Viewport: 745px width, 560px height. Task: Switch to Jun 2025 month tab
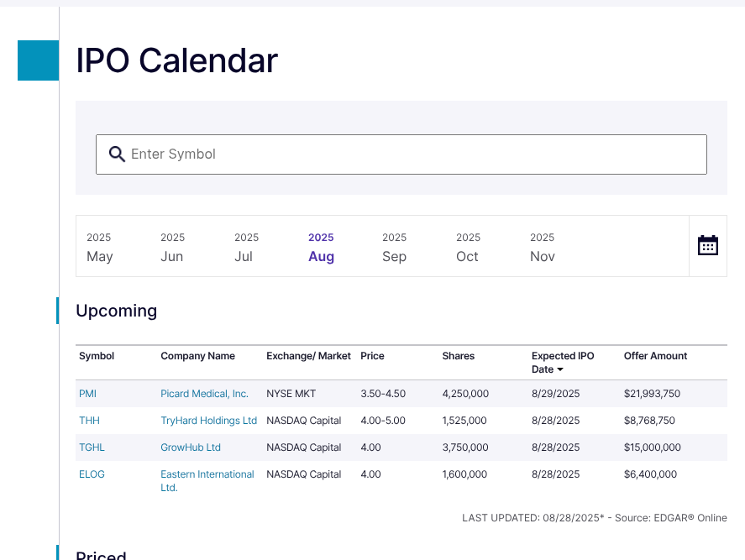[172, 247]
